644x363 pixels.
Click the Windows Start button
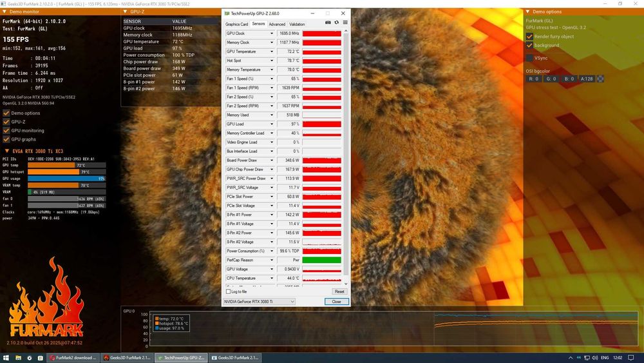pyautogui.click(x=6, y=358)
